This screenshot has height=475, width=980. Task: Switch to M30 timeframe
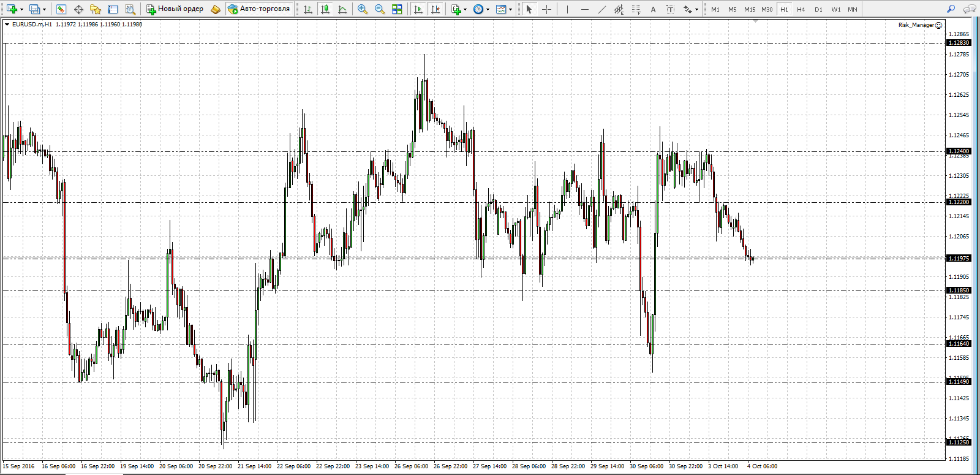(767, 9)
